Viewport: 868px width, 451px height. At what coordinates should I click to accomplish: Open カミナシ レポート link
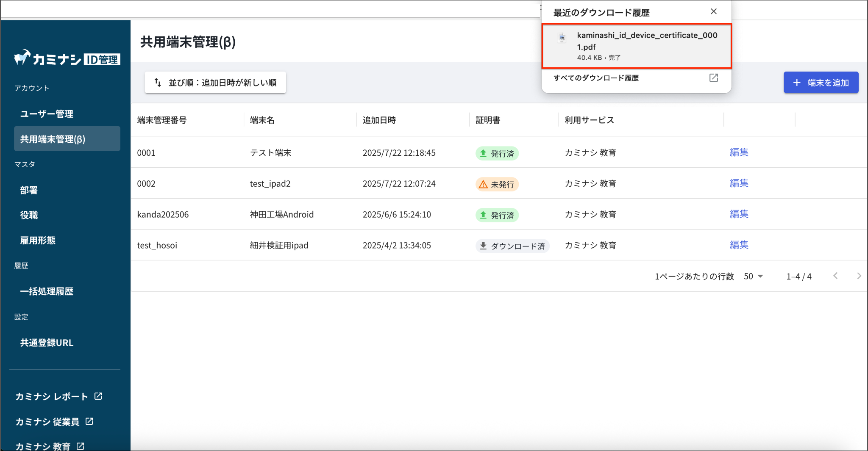(x=59, y=396)
